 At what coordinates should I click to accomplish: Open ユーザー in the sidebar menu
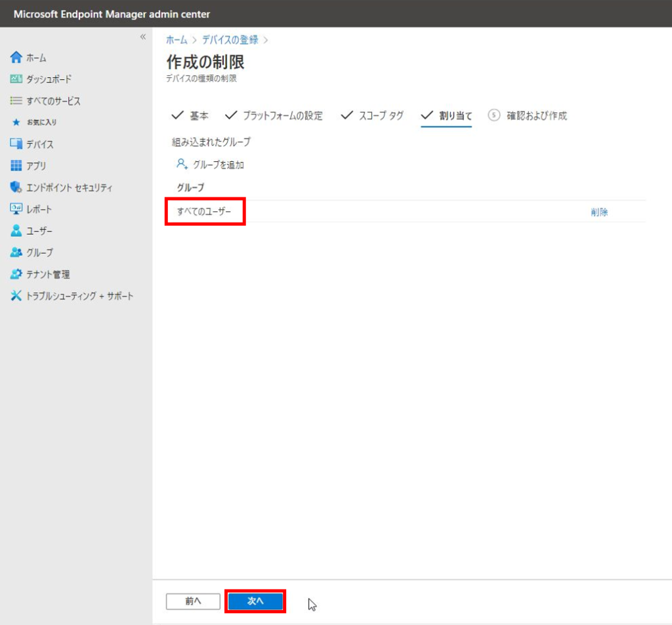(x=39, y=232)
